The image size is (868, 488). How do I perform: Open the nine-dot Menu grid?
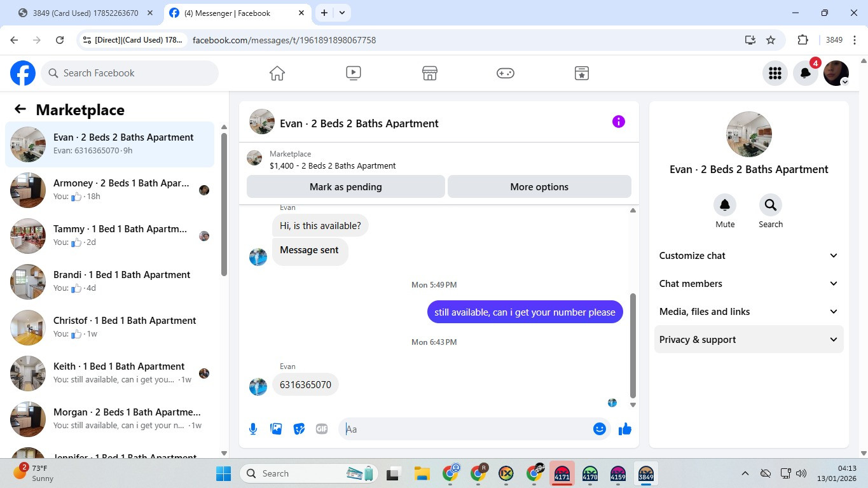[775, 73]
